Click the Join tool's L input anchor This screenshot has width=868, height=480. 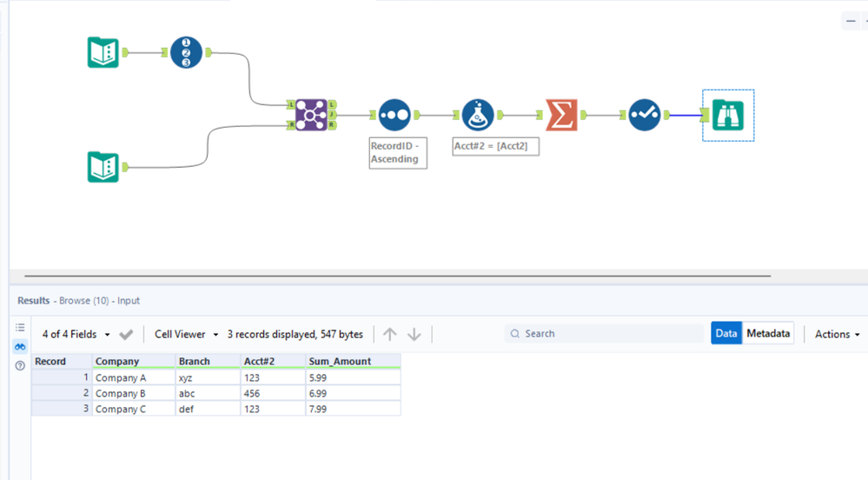pos(291,104)
